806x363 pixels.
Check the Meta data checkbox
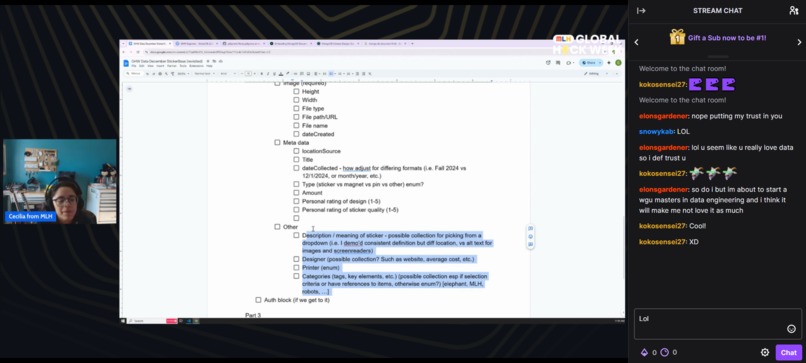[x=278, y=142]
